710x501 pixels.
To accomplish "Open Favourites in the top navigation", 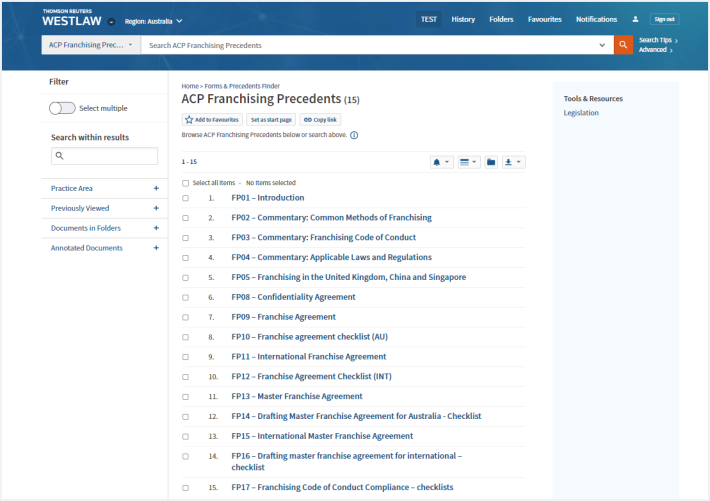I will click(544, 19).
